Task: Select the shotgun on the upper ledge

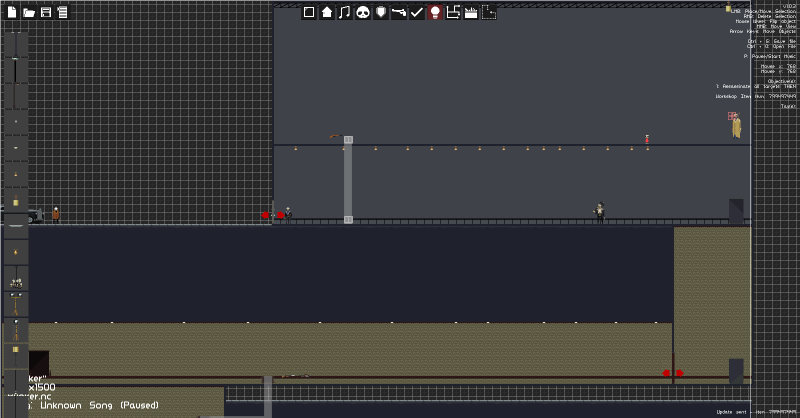Action: click(x=335, y=136)
